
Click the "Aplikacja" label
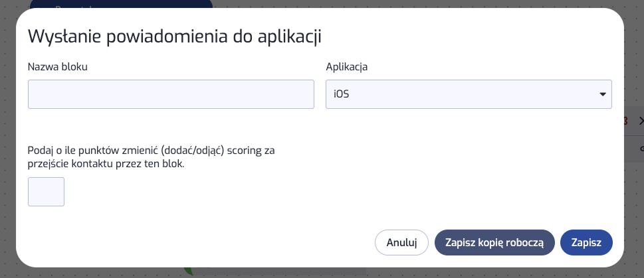(347, 66)
